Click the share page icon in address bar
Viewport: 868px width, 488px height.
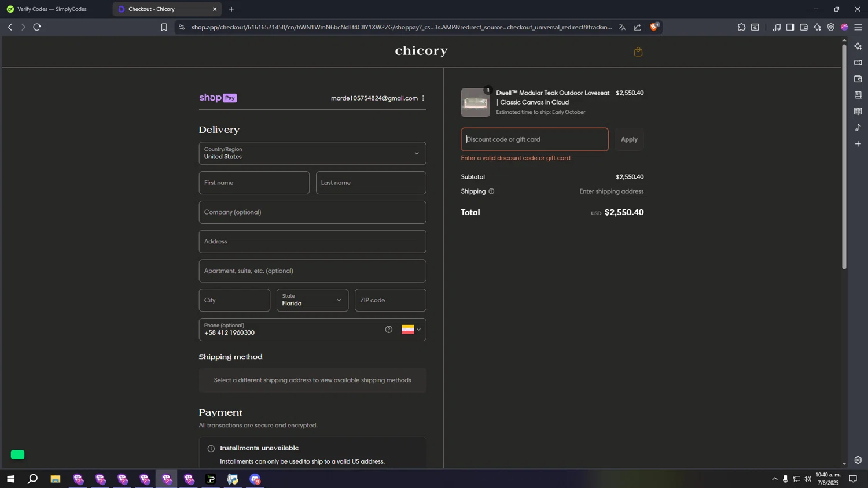pyautogui.click(x=637, y=27)
